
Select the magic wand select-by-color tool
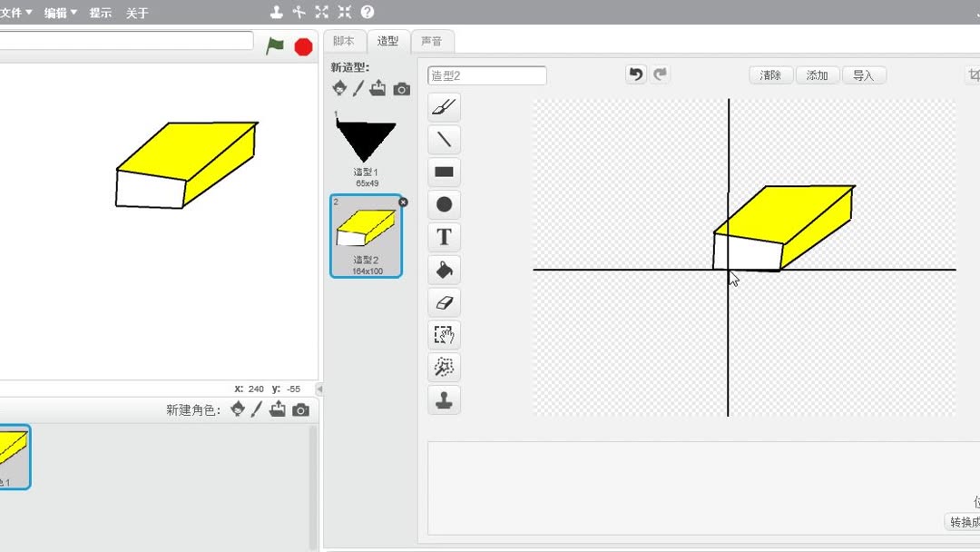click(x=444, y=367)
